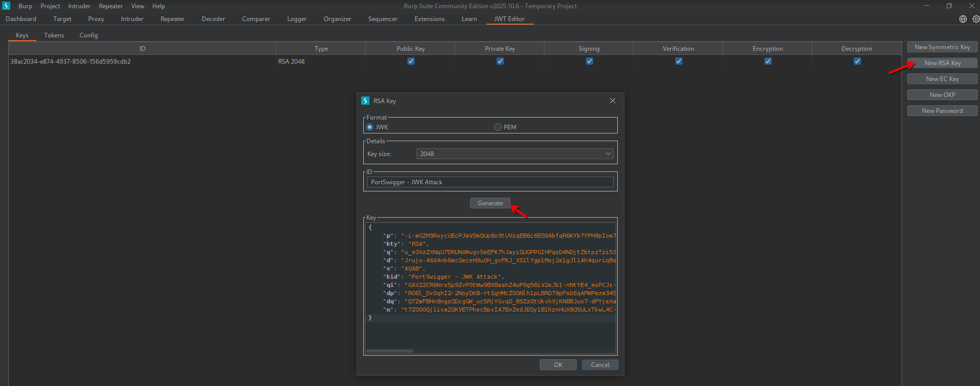Viewport: 980px width, 386px height.
Task: Click the RSA Key dialog logo icon
Action: [365, 101]
